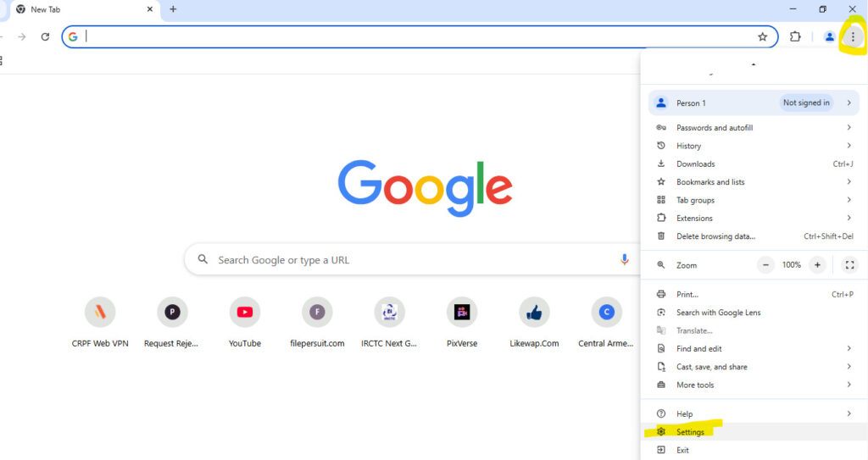Decrease zoom with the minus button
The width and height of the screenshot is (868, 460).
(765, 265)
